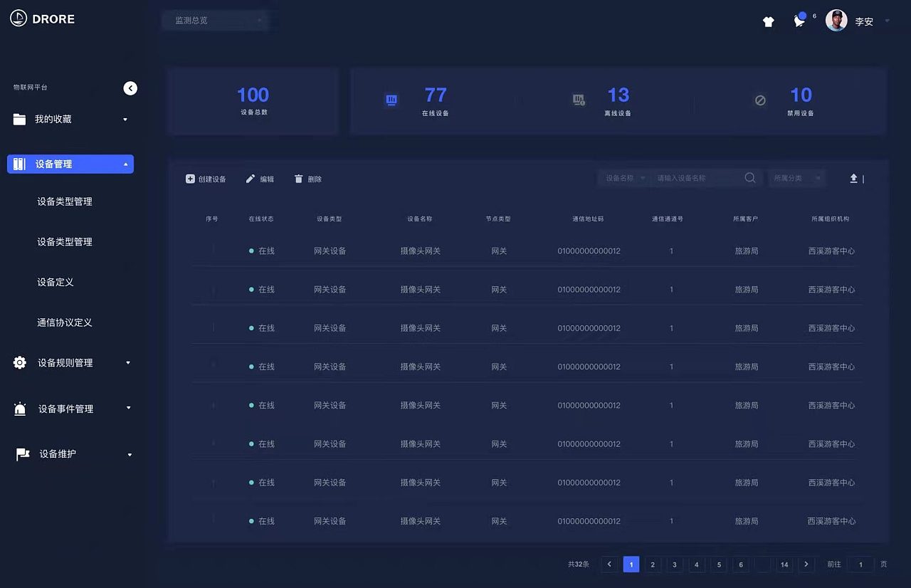Click the 编辑 button
Image resolution: width=911 pixels, height=588 pixels.
(x=260, y=179)
